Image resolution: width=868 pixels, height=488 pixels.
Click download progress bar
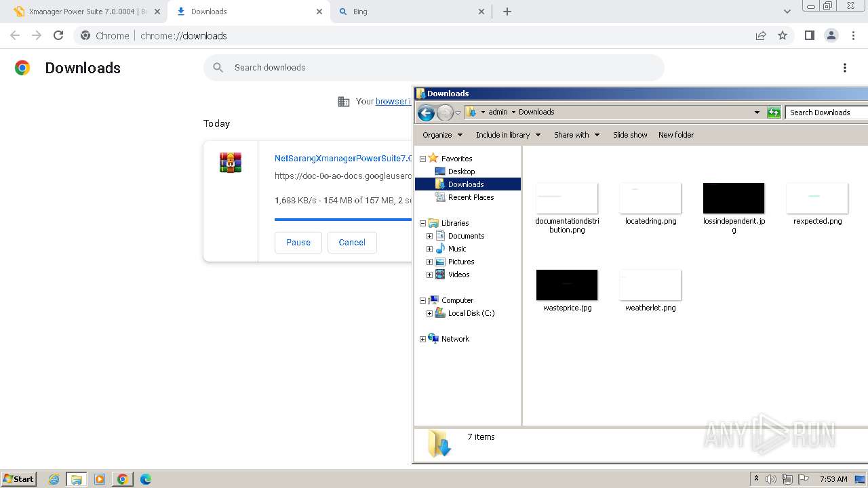(x=343, y=219)
